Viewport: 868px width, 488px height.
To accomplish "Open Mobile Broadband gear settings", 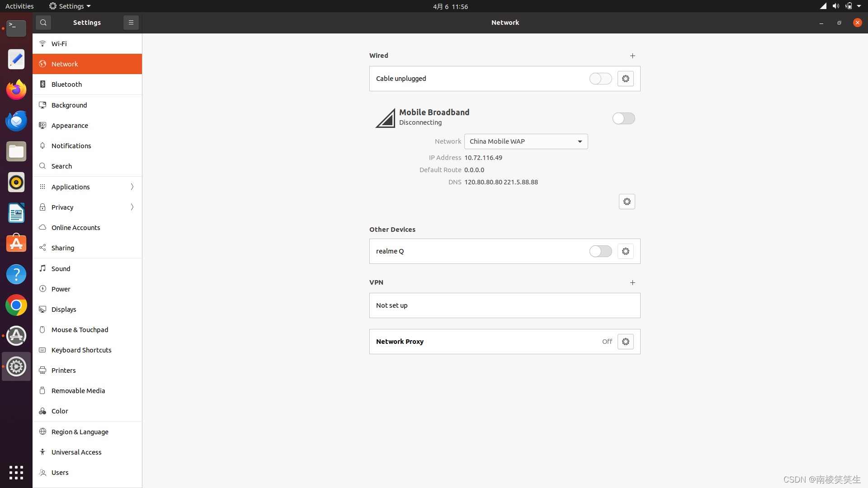I will pyautogui.click(x=627, y=202).
